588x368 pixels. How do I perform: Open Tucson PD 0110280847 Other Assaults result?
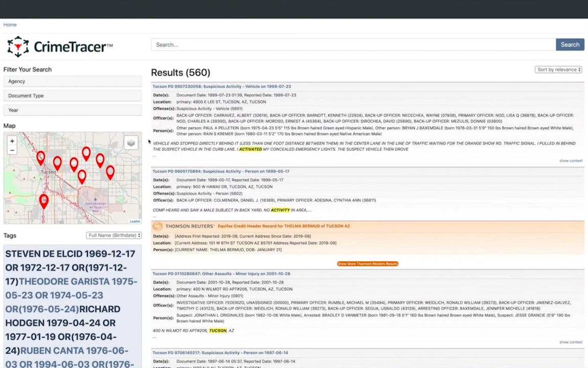coord(221,274)
